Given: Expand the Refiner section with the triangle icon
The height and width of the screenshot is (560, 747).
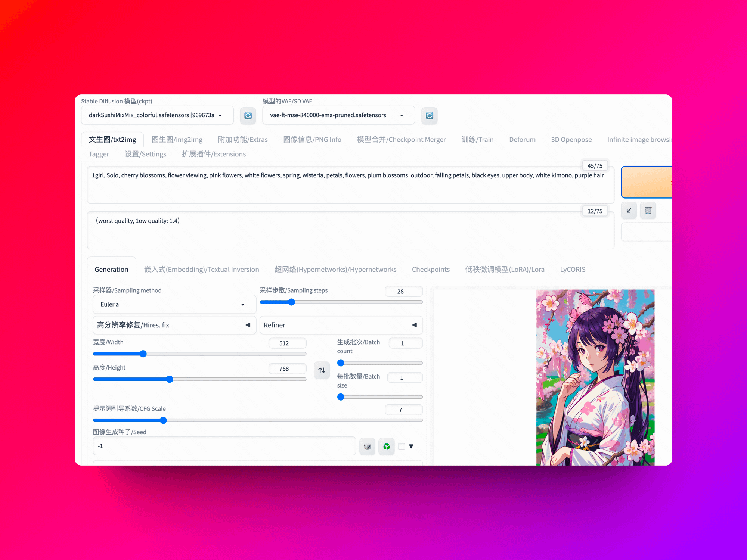Looking at the screenshot, I should [x=414, y=325].
